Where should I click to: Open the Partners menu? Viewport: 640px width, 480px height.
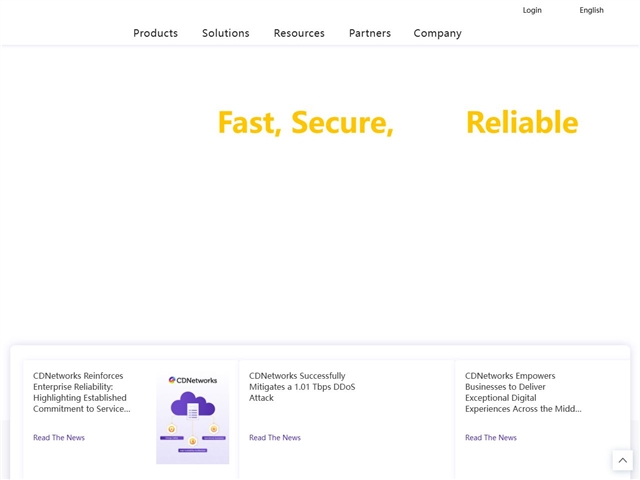click(x=370, y=33)
